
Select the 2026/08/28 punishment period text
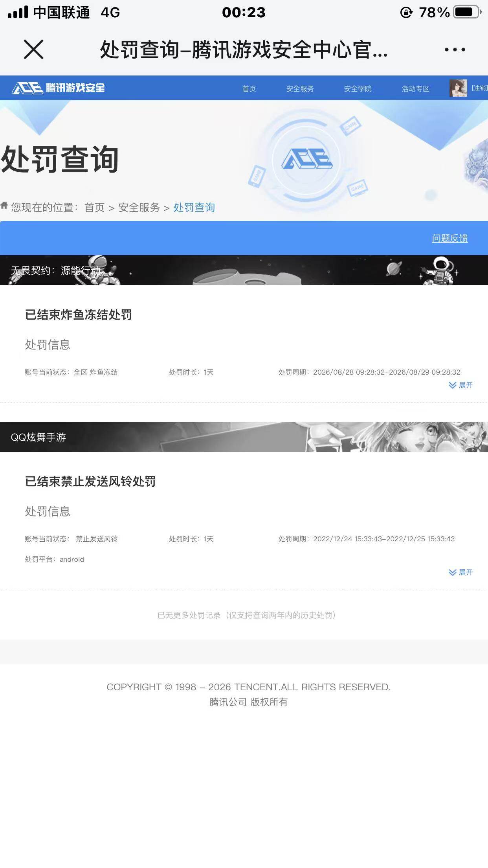[369, 372]
